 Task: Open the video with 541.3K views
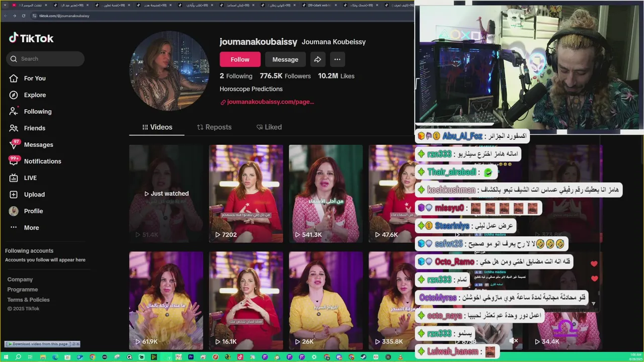pyautogui.click(x=326, y=194)
